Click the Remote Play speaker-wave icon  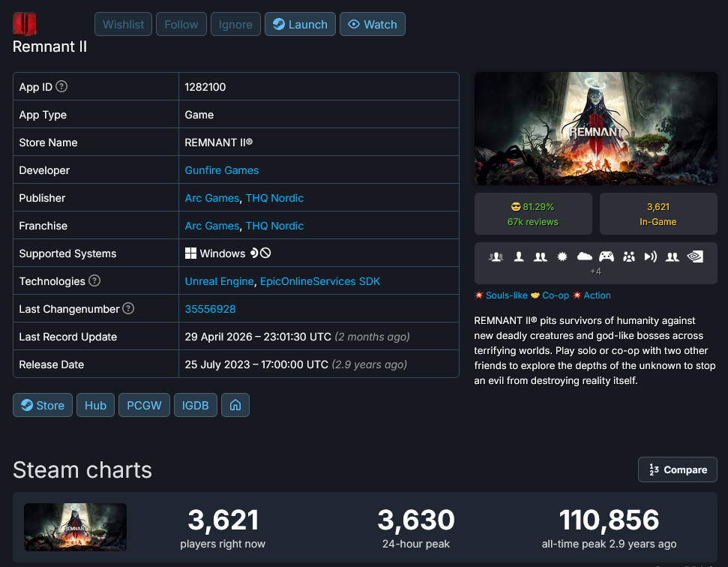click(x=651, y=256)
